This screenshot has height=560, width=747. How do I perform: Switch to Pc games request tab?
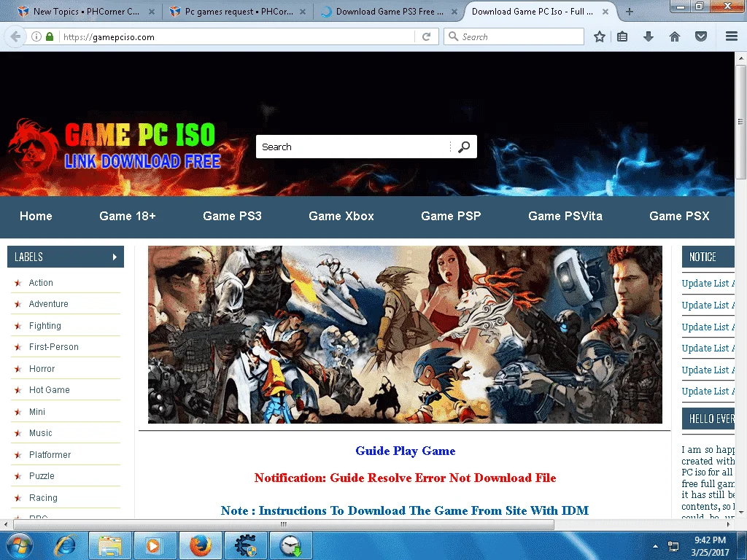(238, 12)
